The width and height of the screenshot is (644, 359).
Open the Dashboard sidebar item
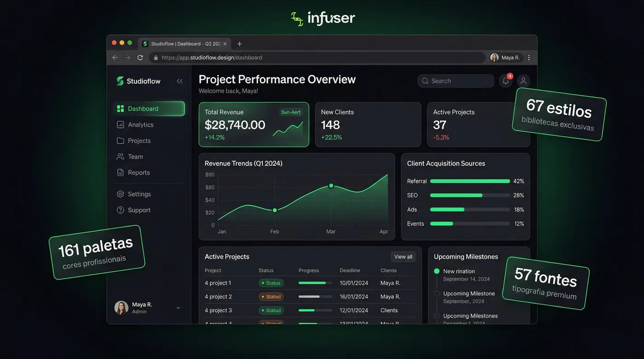149,109
